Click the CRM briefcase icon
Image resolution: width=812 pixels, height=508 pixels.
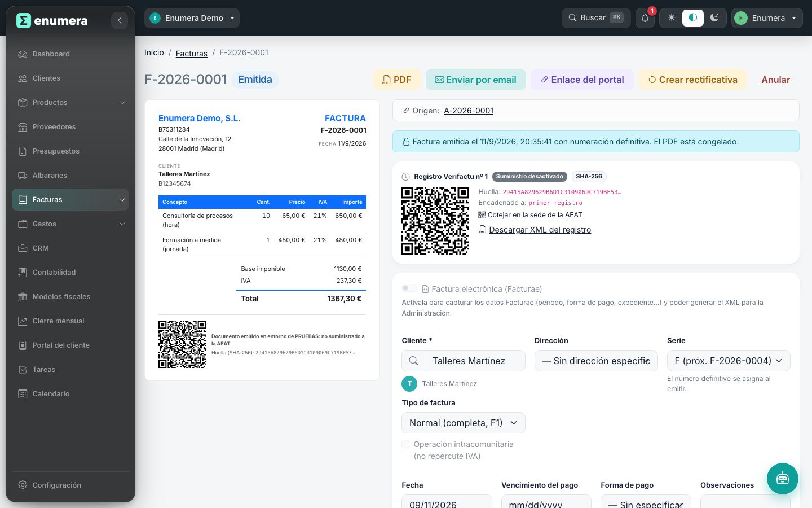(23, 248)
